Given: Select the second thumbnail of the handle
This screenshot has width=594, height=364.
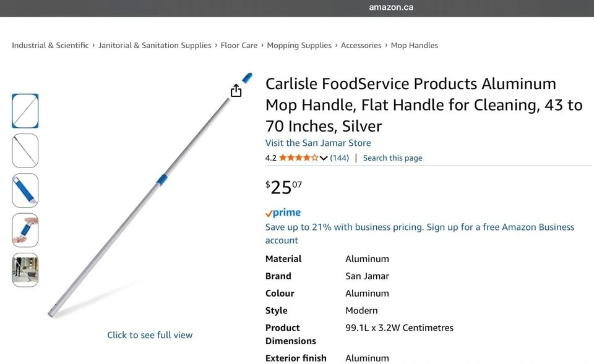Looking at the screenshot, I should tap(25, 151).
